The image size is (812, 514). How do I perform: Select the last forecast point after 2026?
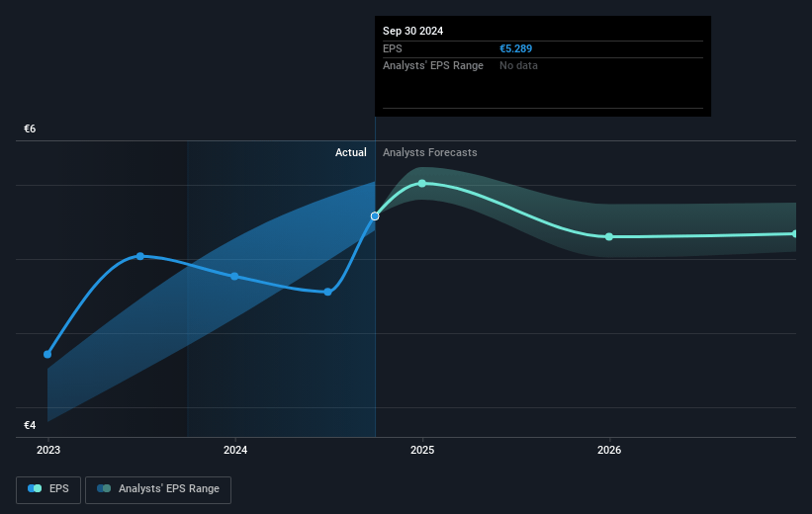click(795, 234)
